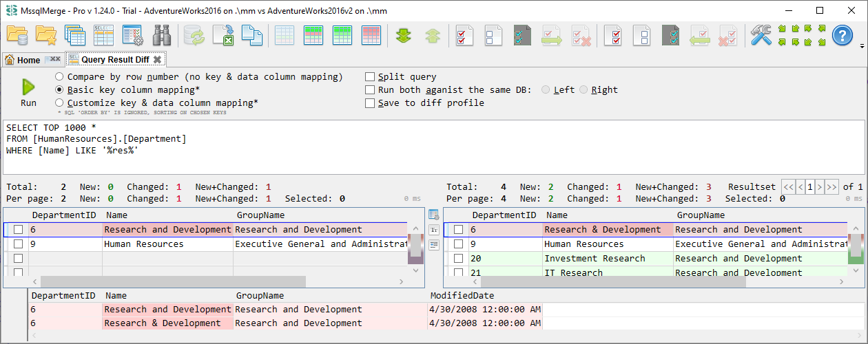Screen dimensions: 868x344
Task: Click the grid settings icon between grids
Action: click(x=434, y=215)
